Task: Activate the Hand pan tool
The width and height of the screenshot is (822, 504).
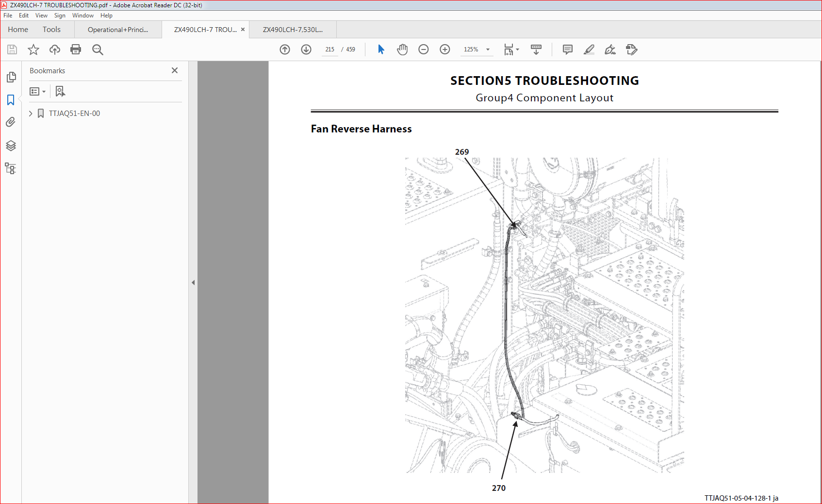Action: tap(402, 49)
